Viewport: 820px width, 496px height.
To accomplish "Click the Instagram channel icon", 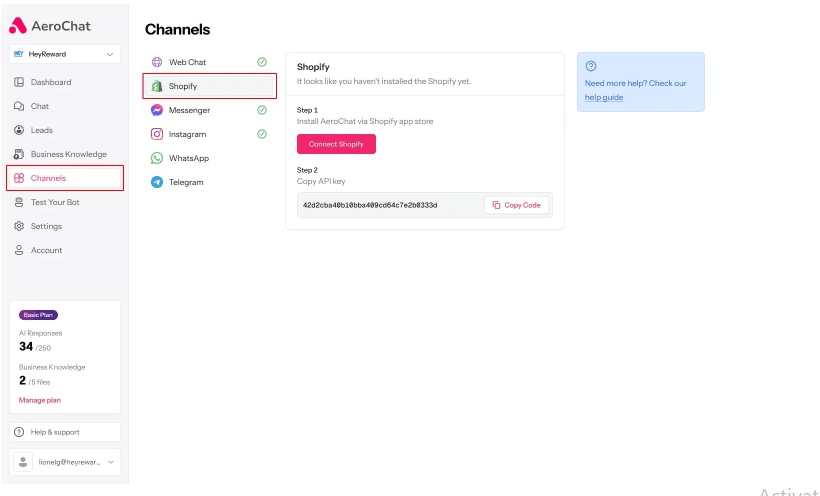I will coord(157,134).
